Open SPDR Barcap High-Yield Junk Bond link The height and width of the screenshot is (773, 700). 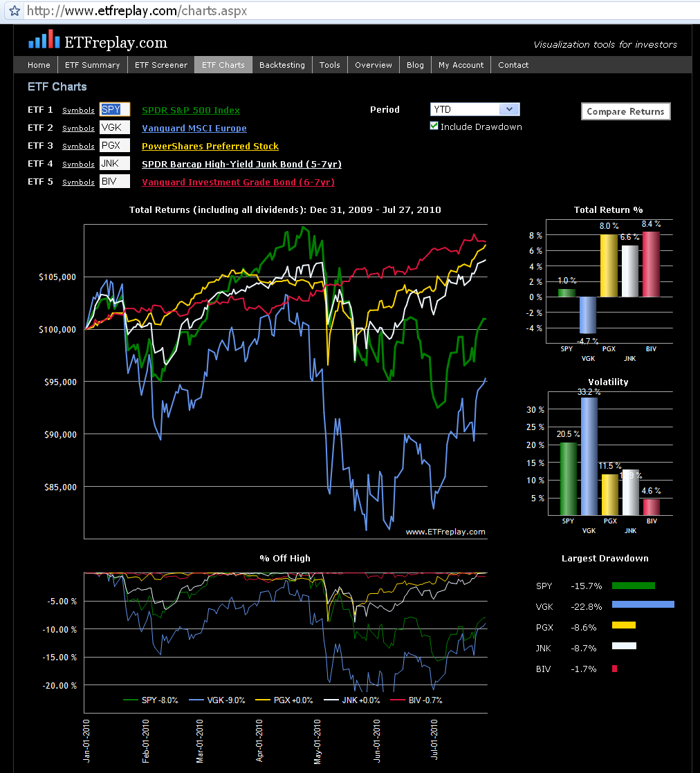point(241,164)
